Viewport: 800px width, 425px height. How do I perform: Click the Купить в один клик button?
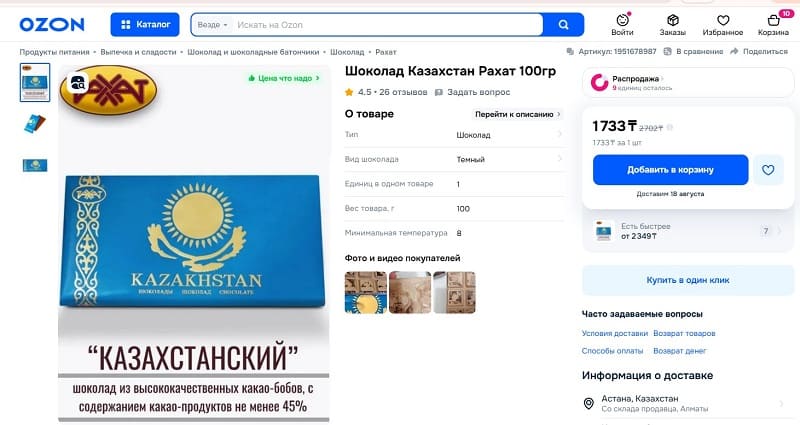coord(688,280)
